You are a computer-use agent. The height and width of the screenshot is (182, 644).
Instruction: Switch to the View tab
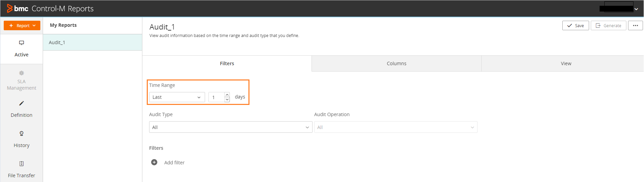(x=566, y=63)
